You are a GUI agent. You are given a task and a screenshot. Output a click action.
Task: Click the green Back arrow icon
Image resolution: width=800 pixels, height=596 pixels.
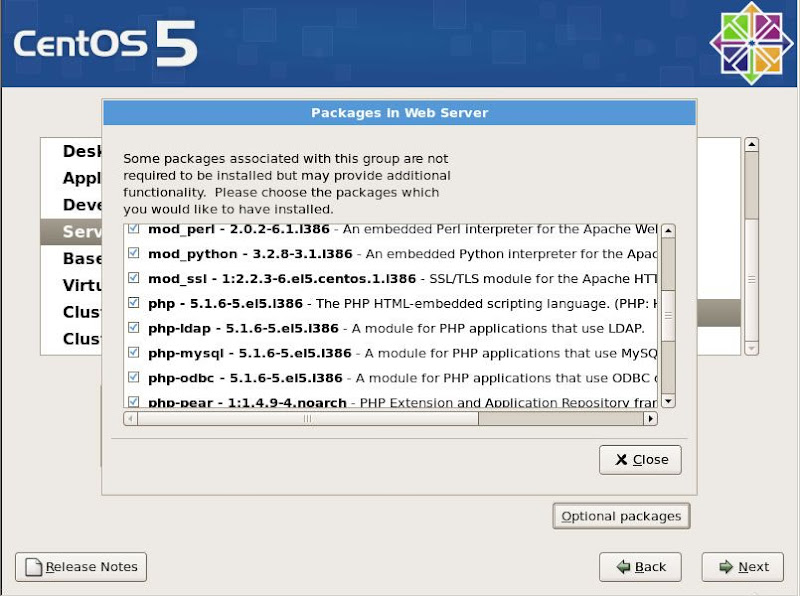(x=623, y=567)
